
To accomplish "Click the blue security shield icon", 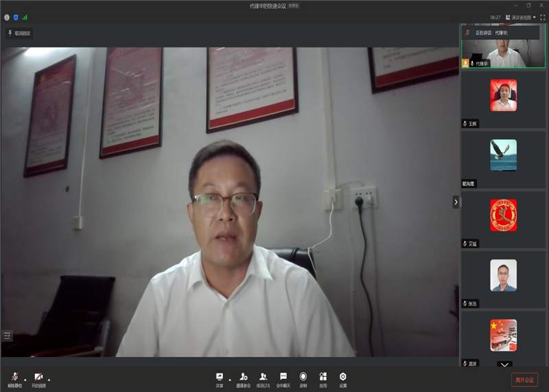I will (x=16, y=17).
